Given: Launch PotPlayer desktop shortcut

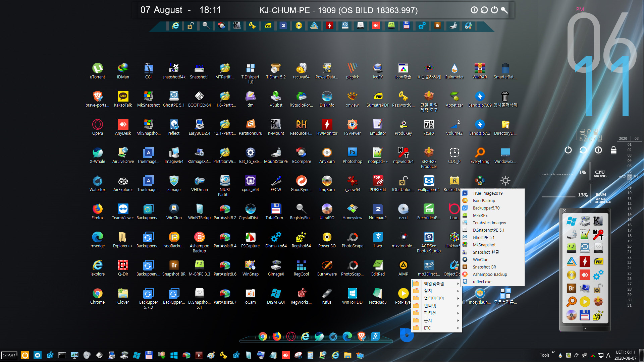Looking at the screenshot, I should pos(403,296).
